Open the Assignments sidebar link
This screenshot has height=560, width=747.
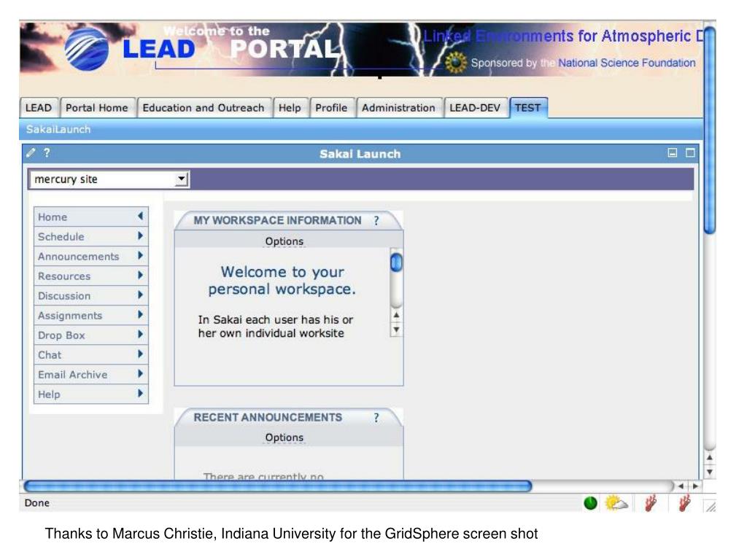point(70,316)
